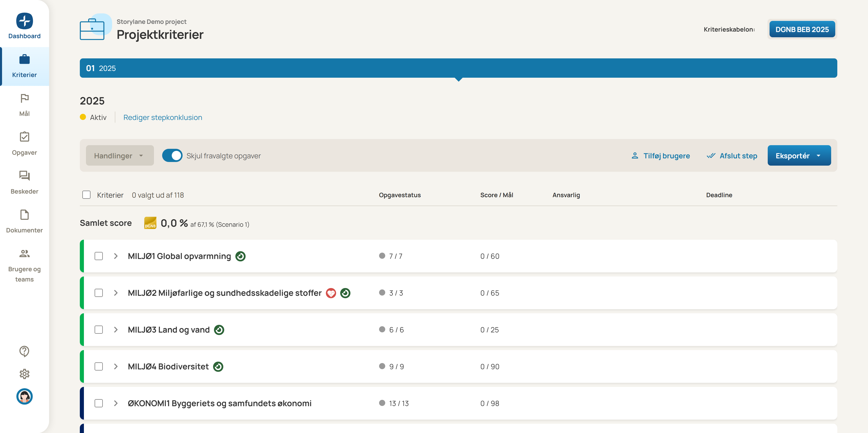Image resolution: width=868 pixels, height=433 pixels.
Task: Open Beskeder messages icon
Action: coord(24,175)
